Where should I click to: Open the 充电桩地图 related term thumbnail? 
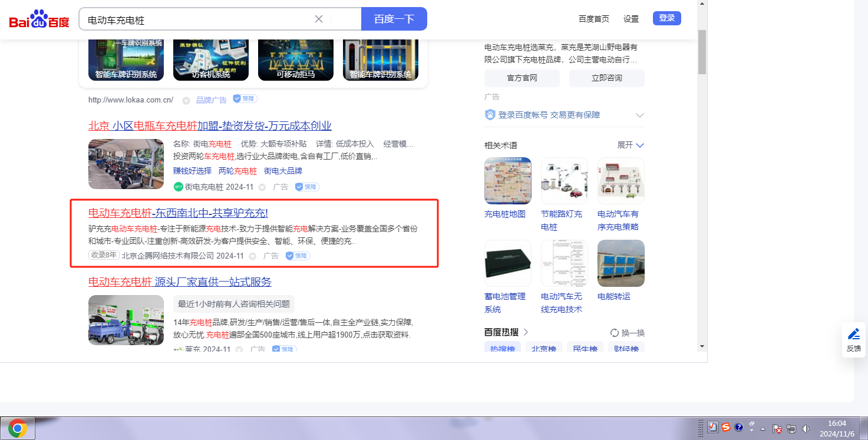[508, 181]
